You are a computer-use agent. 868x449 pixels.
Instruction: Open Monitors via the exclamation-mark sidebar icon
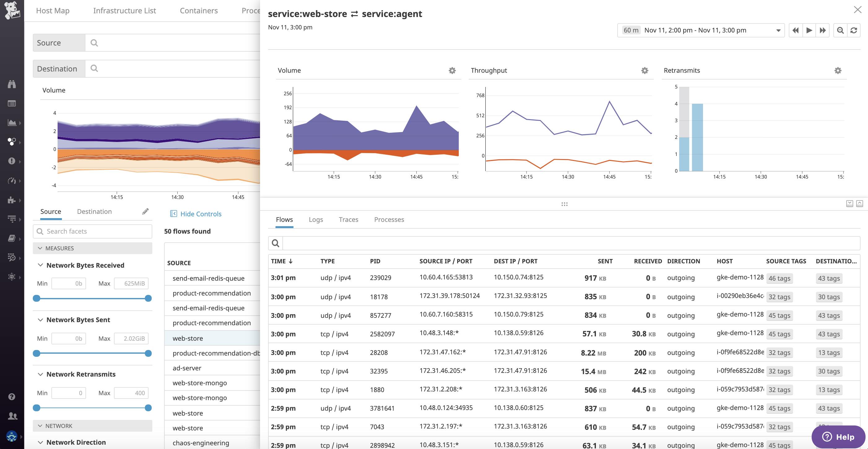tap(12, 161)
